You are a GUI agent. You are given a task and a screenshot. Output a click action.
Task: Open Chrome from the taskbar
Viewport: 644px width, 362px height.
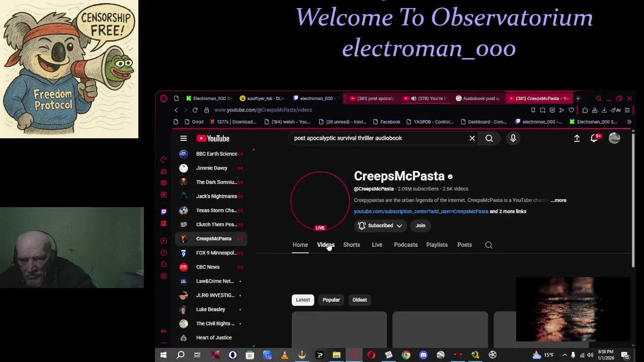[406, 355]
